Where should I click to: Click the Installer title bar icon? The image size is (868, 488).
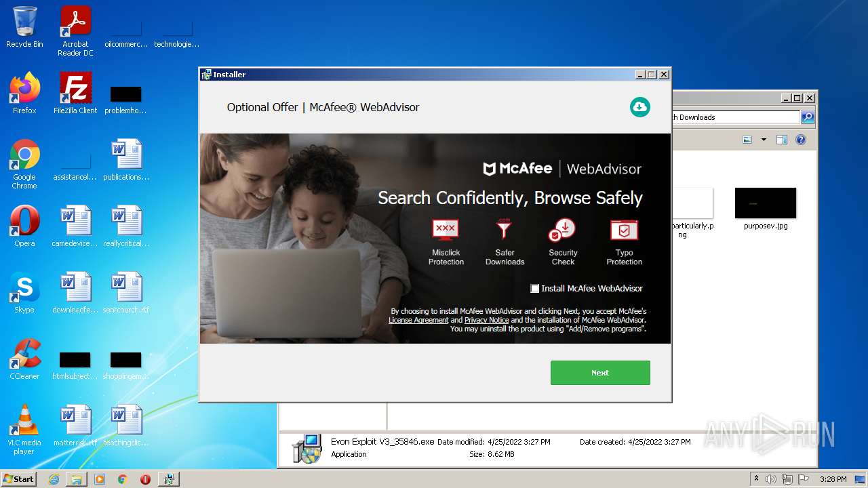click(206, 75)
